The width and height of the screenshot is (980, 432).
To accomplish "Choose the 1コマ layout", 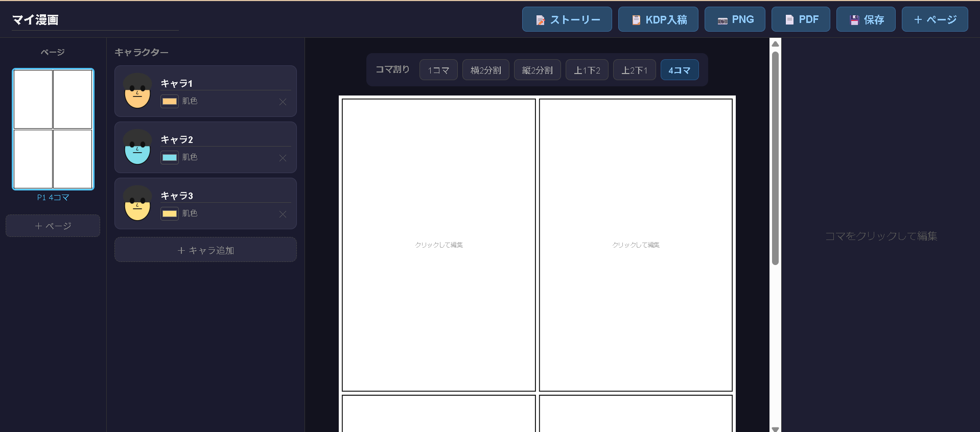I will point(438,70).
